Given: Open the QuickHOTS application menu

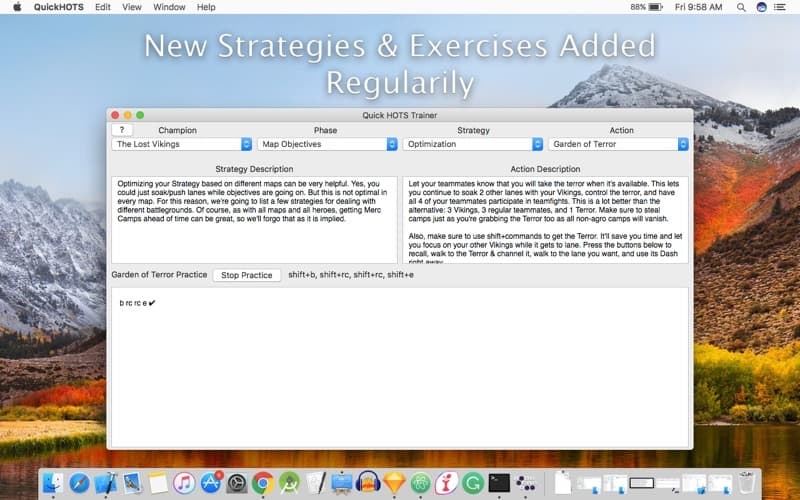Looking at the screenshot, I should click(59, 7).
